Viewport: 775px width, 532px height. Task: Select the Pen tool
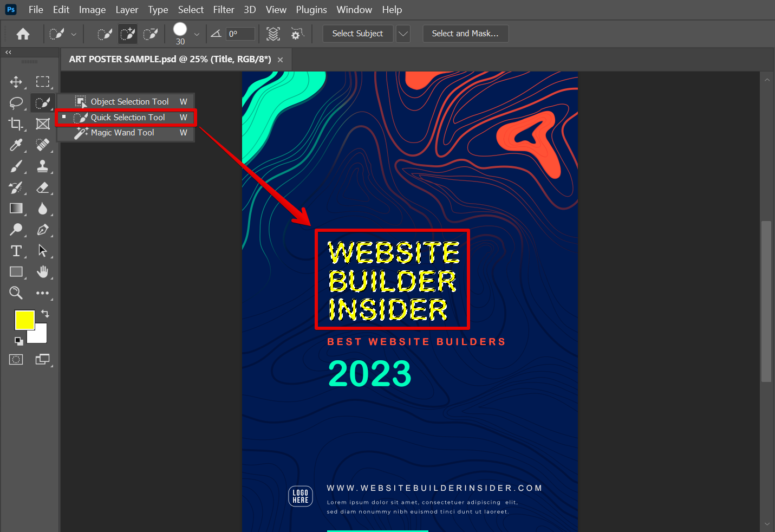tap(43, 230)
